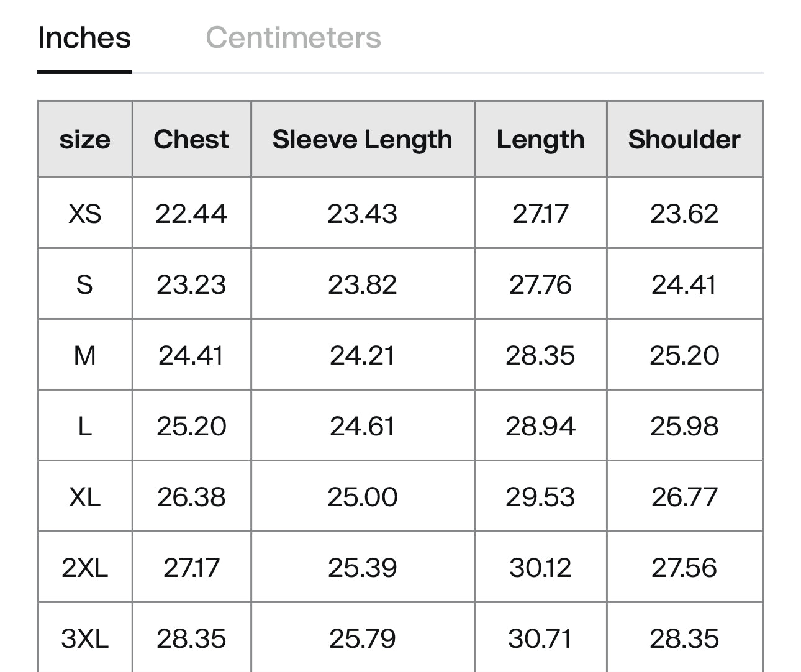The width and height of the screenshot is (801, 672).
Task: Click the size column header
Action: click(x=85, y=139)
